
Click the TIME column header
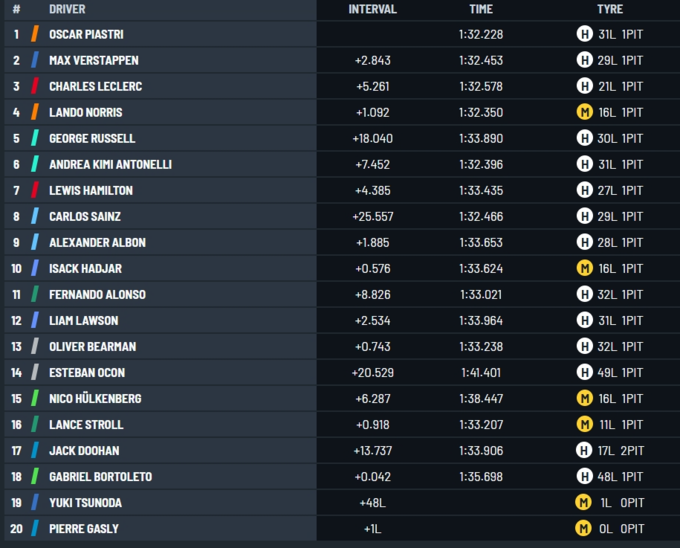pyautogui.click(x=481, y=9)
